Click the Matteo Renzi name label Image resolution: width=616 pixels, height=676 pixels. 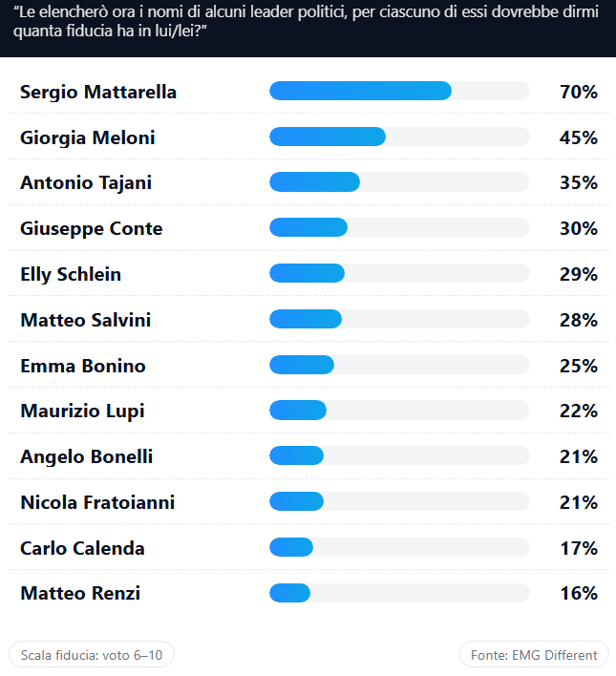tap(80, 594)
